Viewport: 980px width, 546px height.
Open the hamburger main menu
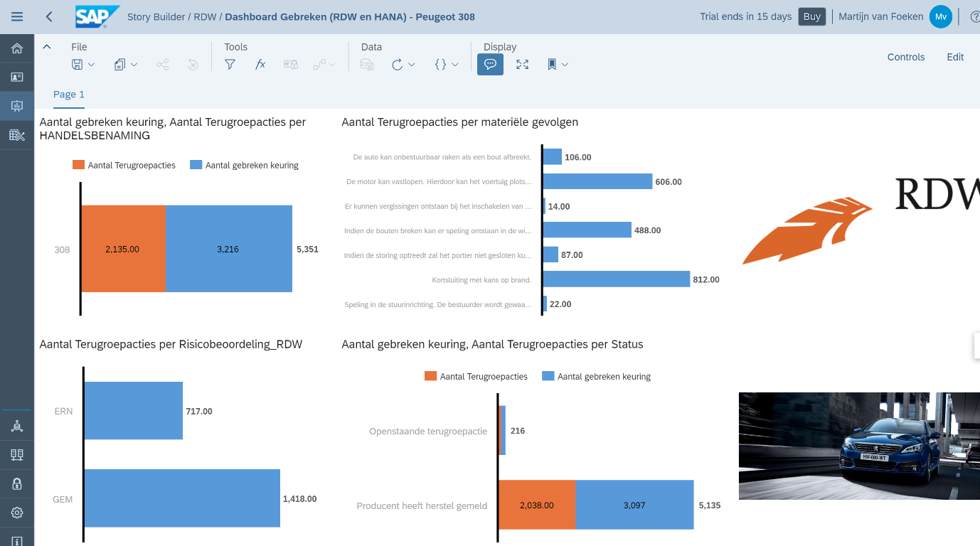pos(17,16)
